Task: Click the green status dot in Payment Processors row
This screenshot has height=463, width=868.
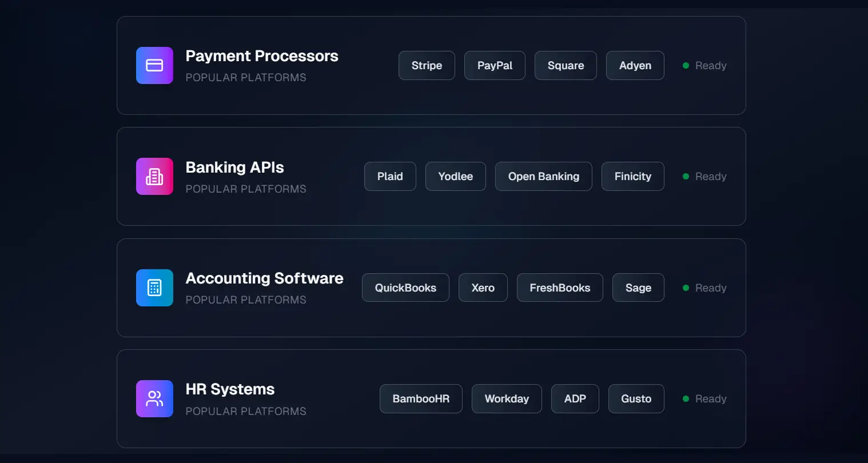Action: coord(686,65)
